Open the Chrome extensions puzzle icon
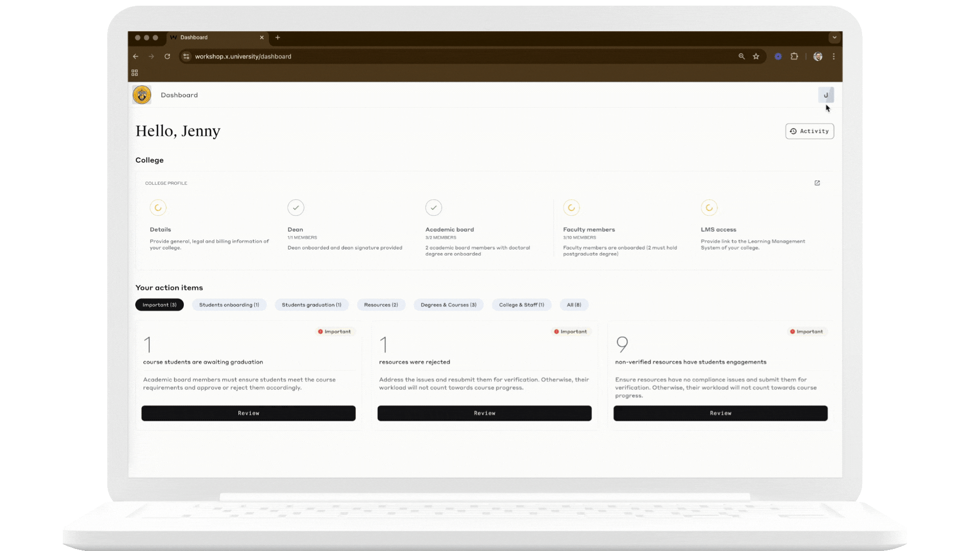 pos(794,56)
